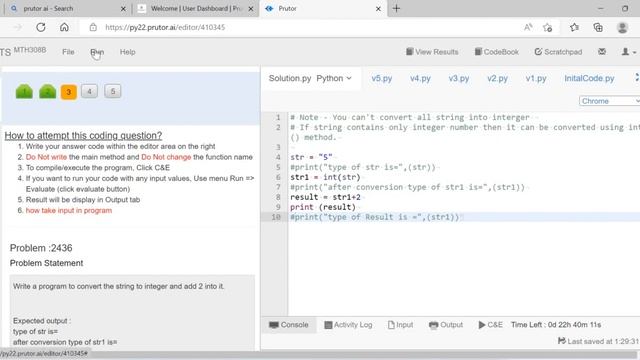This screenshot has width=640, height=360.
Task: Open the Input panel
Action: [x=400, y=325]
